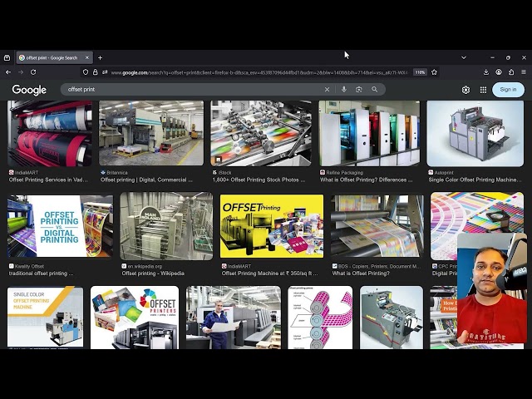Open the BDS printed paper roll image
532x399 pixels.
coord(377,226)
